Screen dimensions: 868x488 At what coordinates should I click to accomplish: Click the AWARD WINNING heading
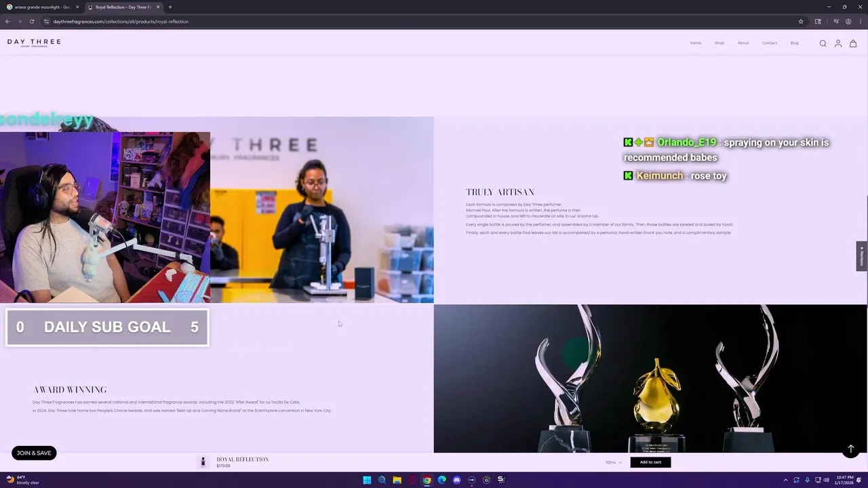point(70,390)
